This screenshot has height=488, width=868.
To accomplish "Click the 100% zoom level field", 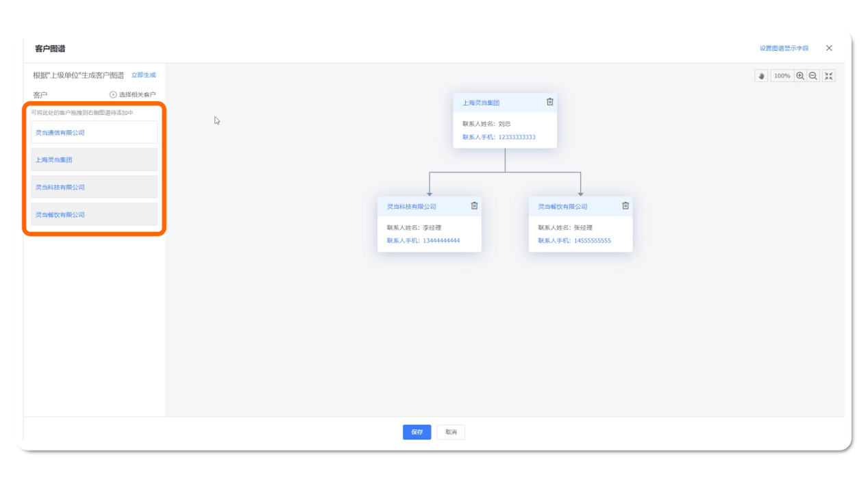I will [x=782, y=76].
